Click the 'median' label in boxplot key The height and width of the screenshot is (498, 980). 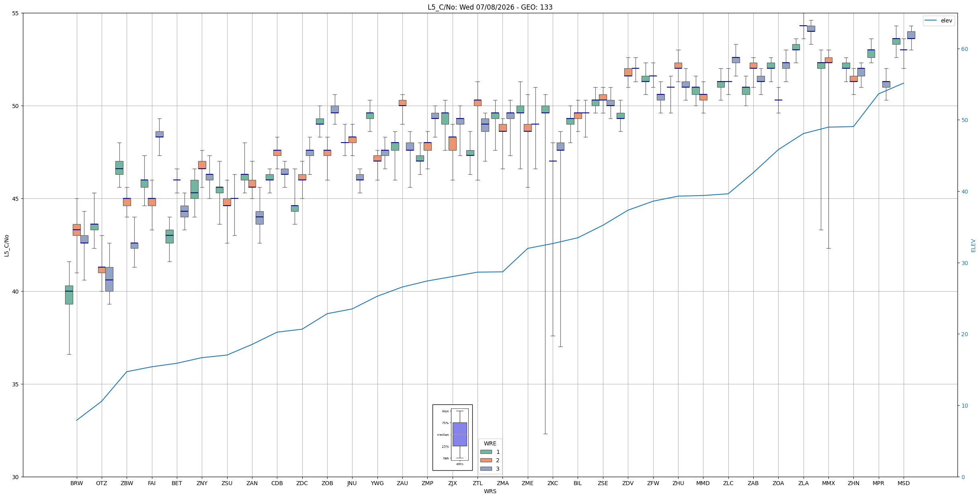[x=443, y=435]
